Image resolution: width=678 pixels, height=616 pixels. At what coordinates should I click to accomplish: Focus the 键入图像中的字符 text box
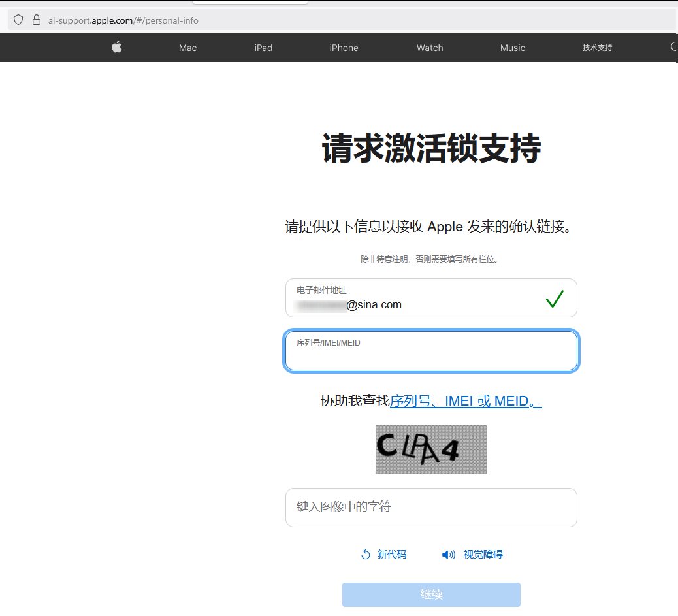(x=431, y=507)
